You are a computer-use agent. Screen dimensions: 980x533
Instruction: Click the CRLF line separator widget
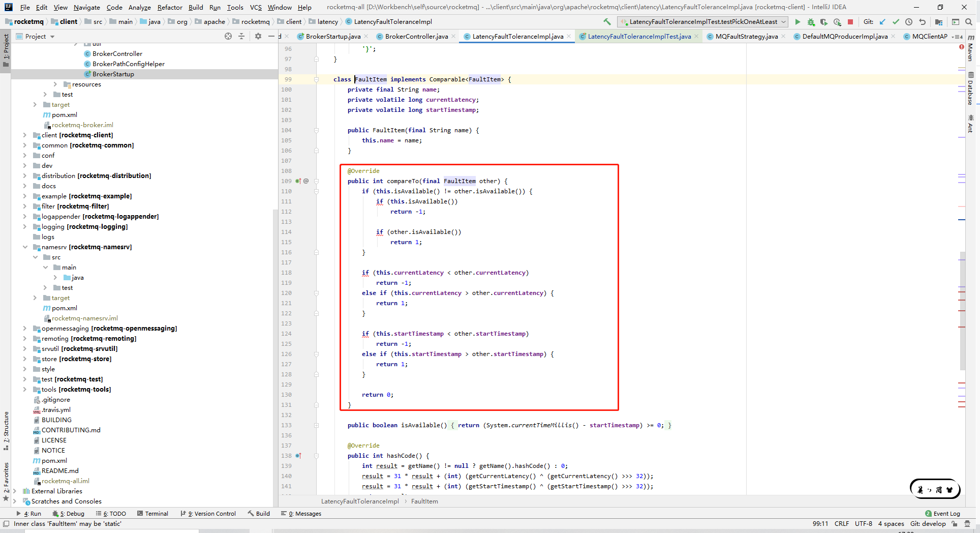[842, 524]
